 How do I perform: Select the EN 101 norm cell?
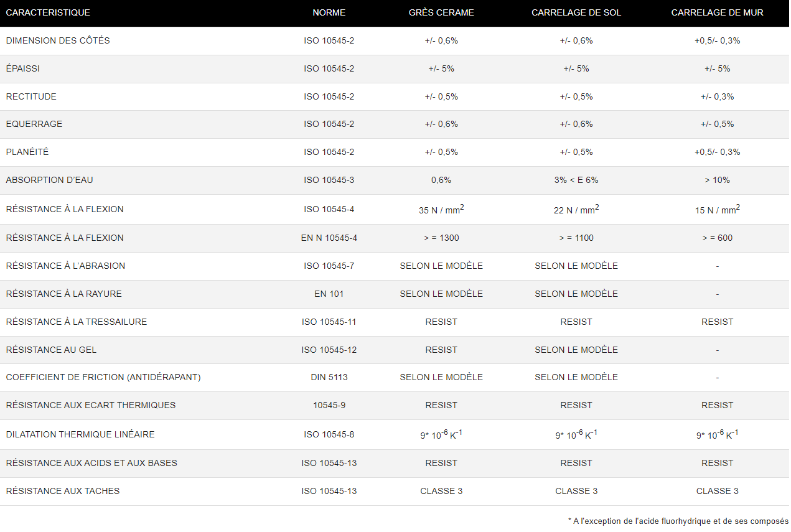329,294
